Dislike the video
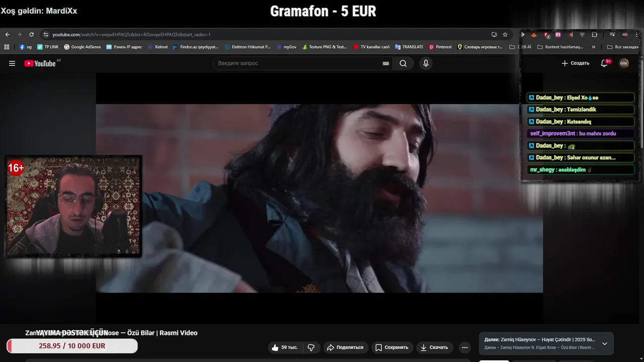 [311, 347]
